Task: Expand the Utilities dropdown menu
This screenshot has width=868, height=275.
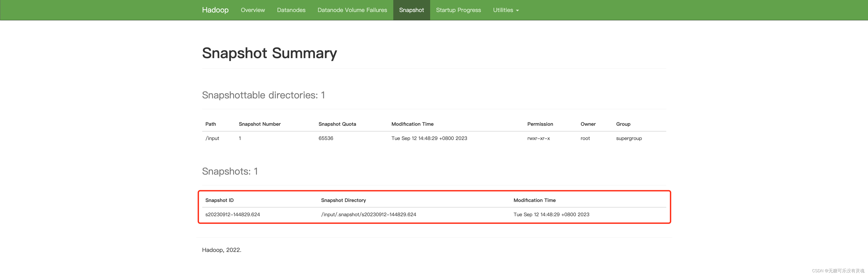Action: pyautogui.click(x=503, y=10)
